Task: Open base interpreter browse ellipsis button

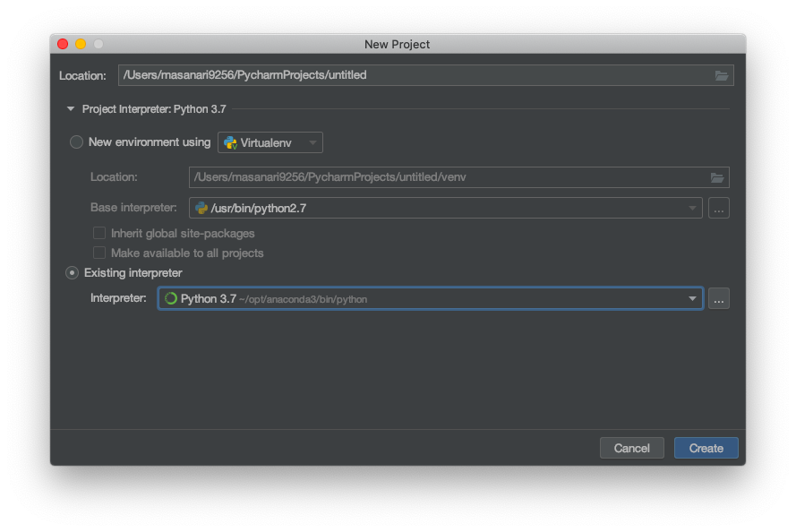Action: pyautogui.click(x=718, y=208)
